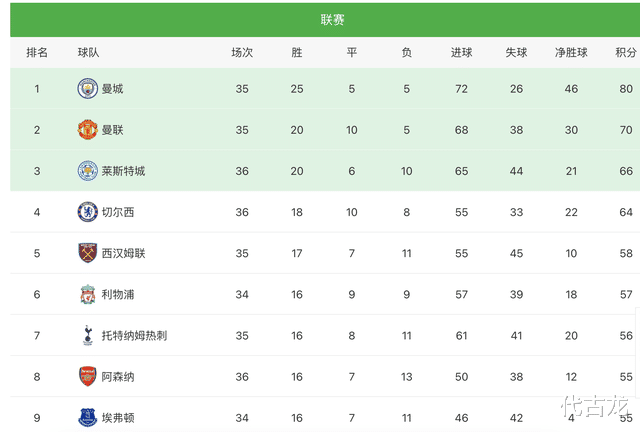Click the Everton club crest
This screenshot has width=640, height=432.
point(88,417)
